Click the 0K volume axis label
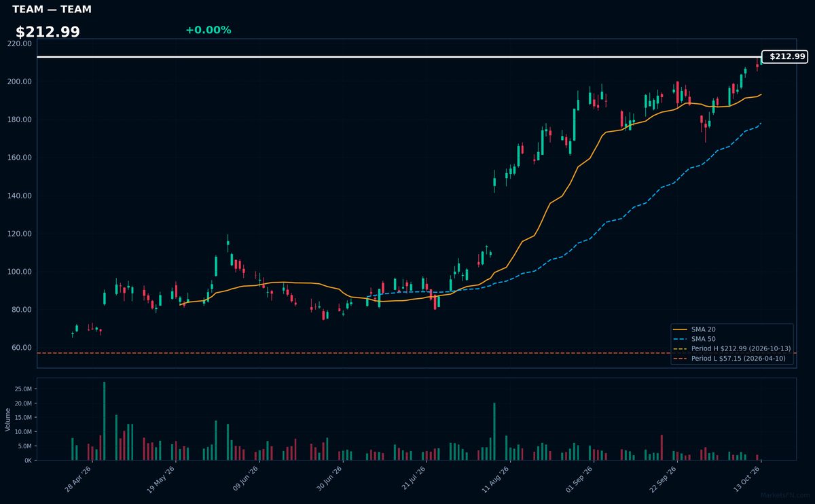The width and height of the screenshot is (815, 504). point(28,461)
